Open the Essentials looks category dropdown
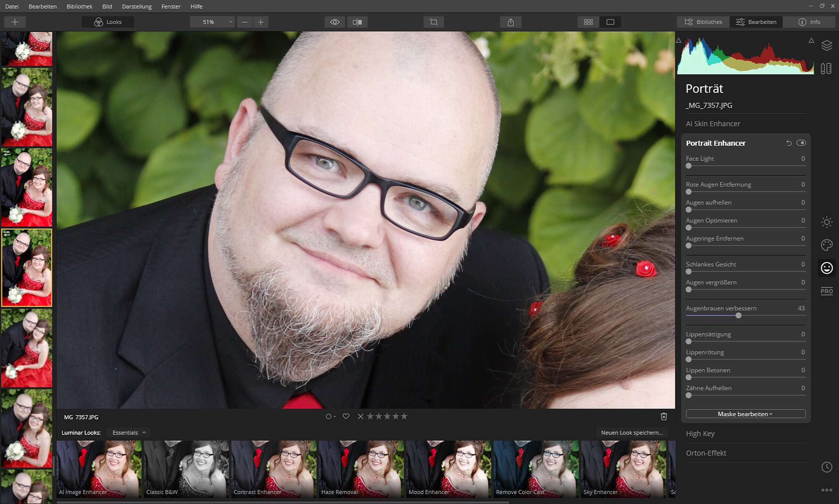Image resolution: width=839 pixels, height=504 pixels. (x=129, y=432)
